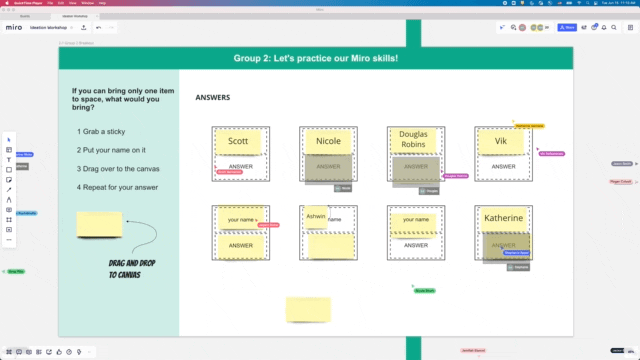The image size is (640, 360).
Task: Open the feed icon with blue badge
Action: (x=594, y=27)
